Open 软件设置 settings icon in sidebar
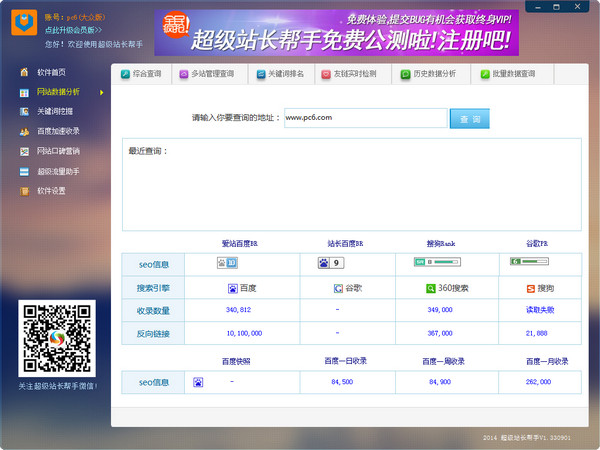 pyautogui.click(x=24, y=190)
